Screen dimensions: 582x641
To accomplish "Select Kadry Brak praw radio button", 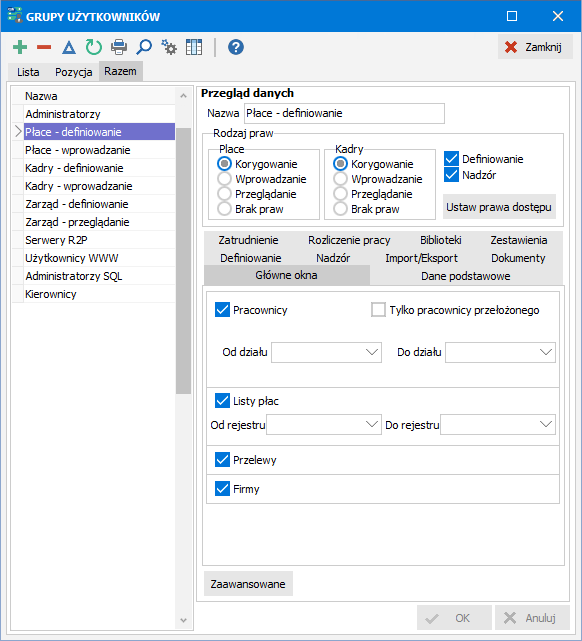I will click(x=340, y=209).
